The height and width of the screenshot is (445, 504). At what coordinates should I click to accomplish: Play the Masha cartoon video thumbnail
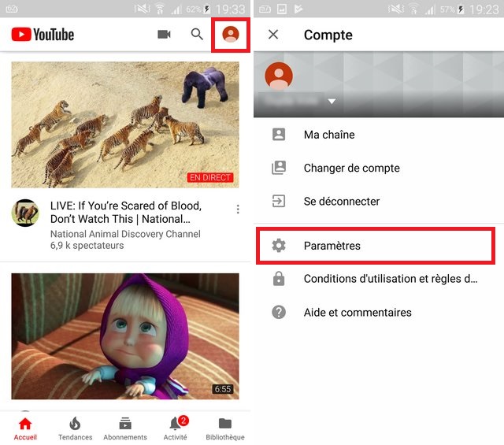point(125,336)
